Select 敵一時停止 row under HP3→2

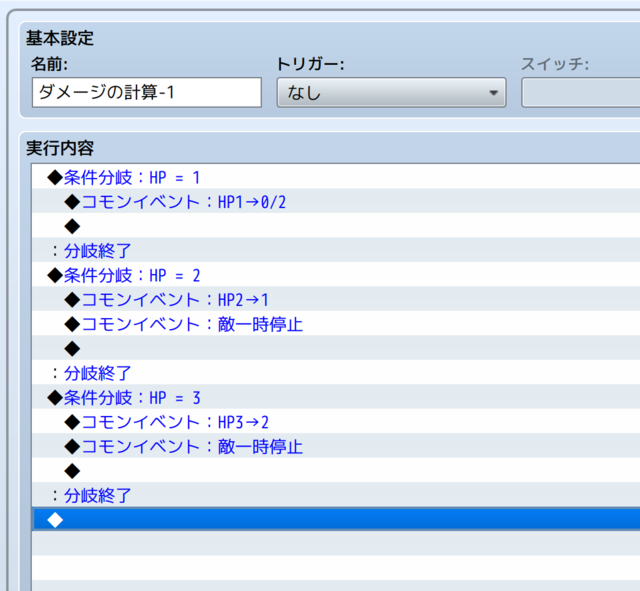coord(336,446)
